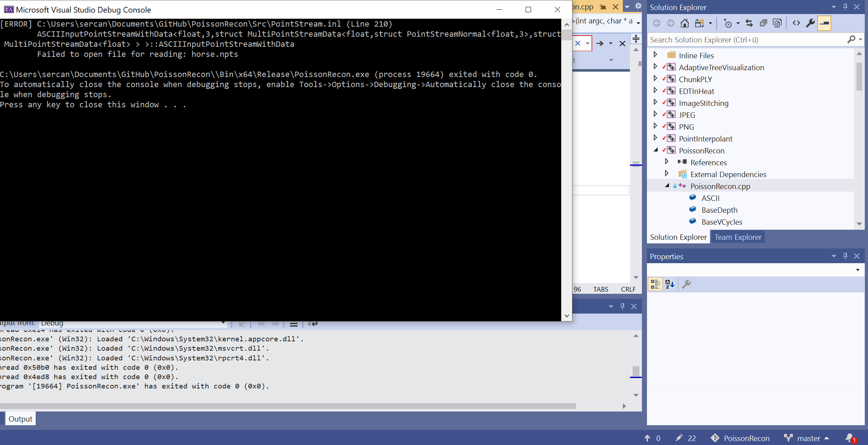Sort Properties alphabetically
This screenshot has width=868, height=445.
click(670, 284)
